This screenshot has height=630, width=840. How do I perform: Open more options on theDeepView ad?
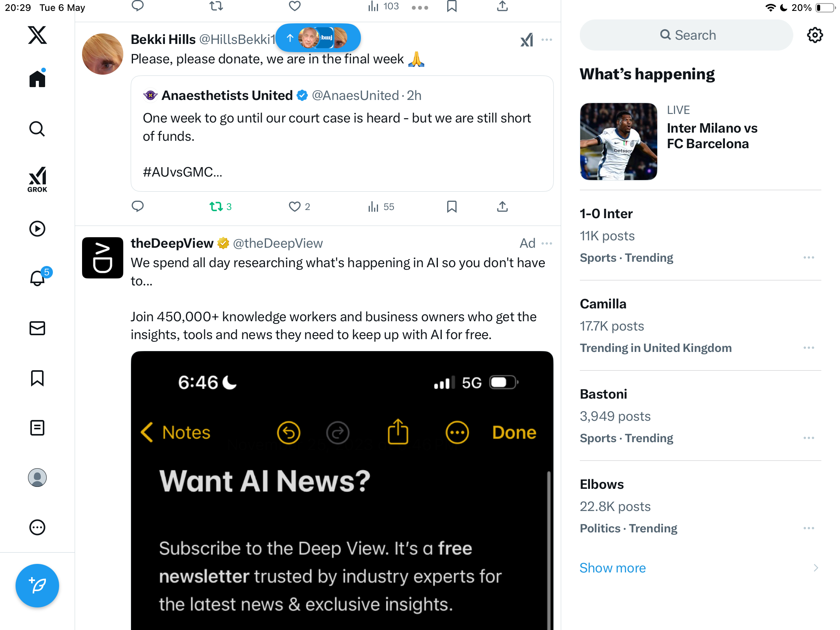coord(547,243)
